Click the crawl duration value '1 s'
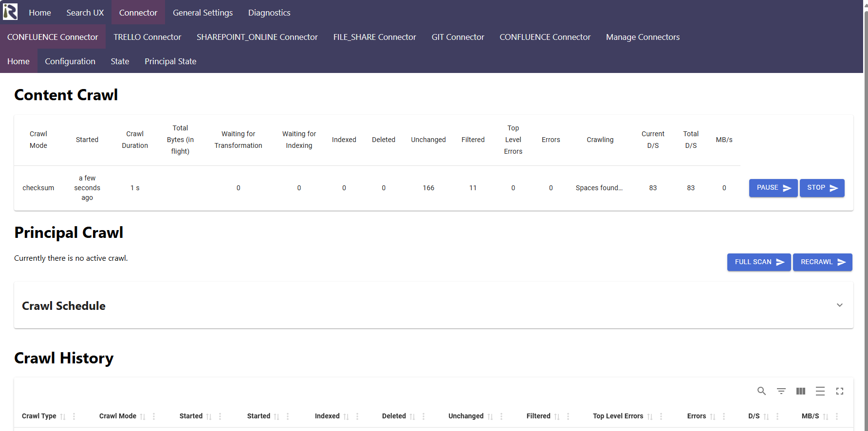 135,188
